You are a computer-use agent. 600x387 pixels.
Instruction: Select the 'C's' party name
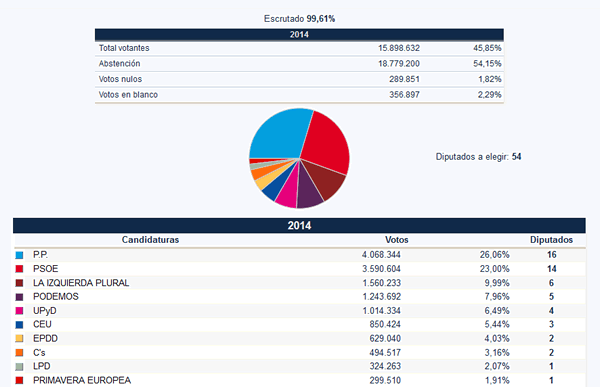(x=39, y=353)
